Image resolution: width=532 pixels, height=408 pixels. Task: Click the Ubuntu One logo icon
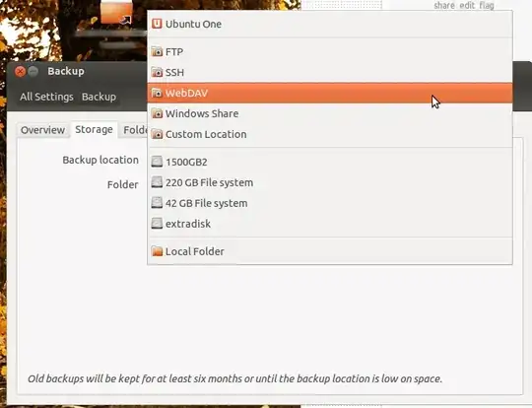(157, 24)
